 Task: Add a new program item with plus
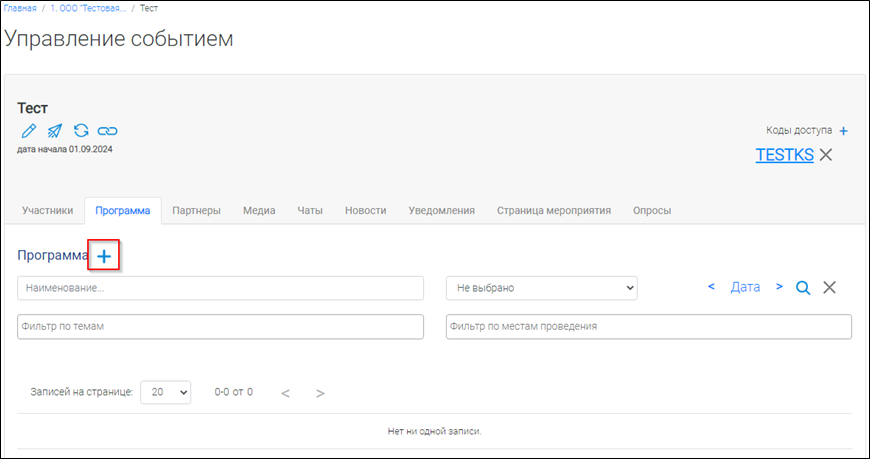[104, 256]
